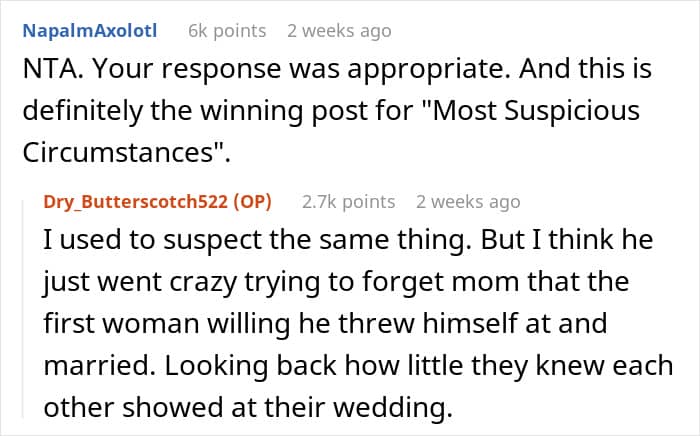Click the words 'But I think he' in reply
The width and height of the screenshot is (700, 436).
[x=567, y=240]
